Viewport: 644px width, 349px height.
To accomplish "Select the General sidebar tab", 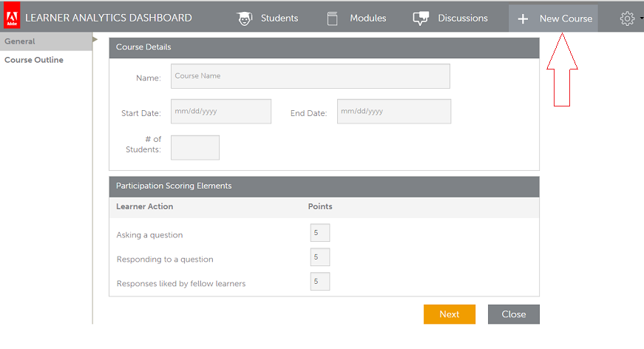I will pos(20,41).
